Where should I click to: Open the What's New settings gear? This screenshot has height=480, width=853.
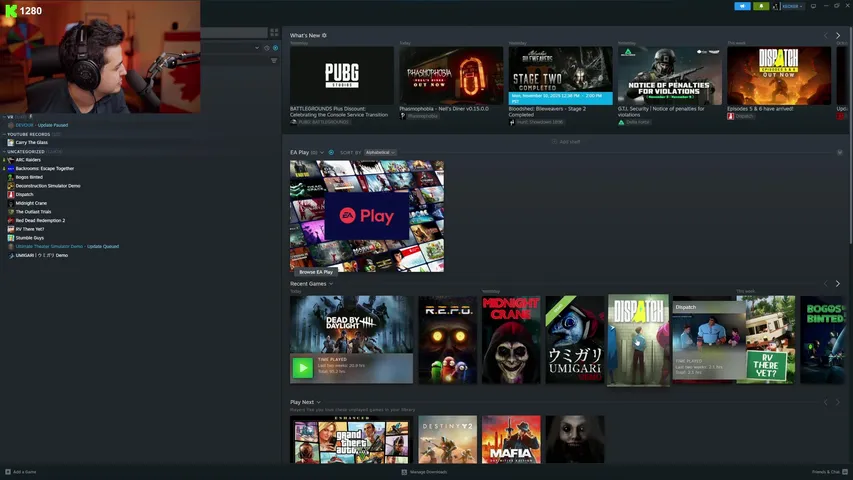(324, 35)
